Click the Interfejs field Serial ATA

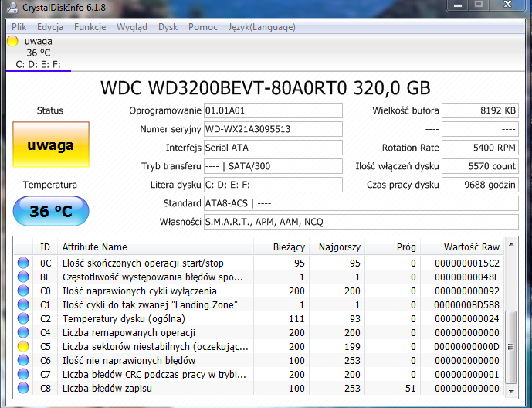click(273, 148)
